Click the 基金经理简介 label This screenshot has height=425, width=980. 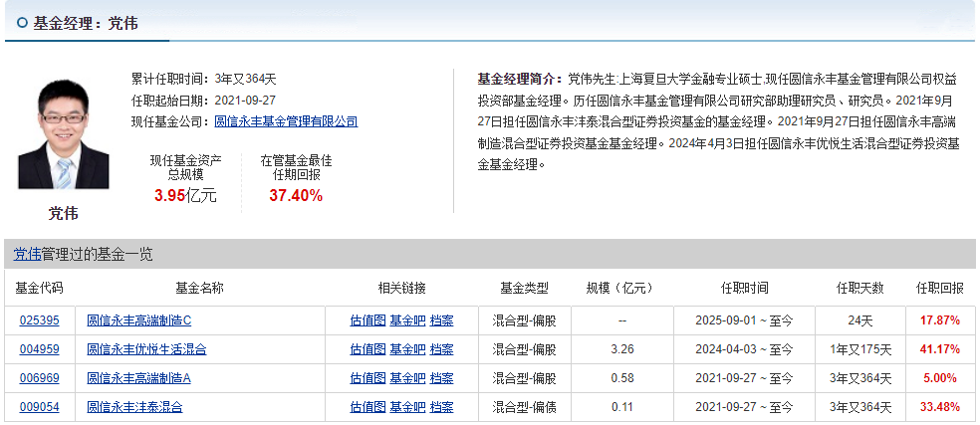[520, 79]
